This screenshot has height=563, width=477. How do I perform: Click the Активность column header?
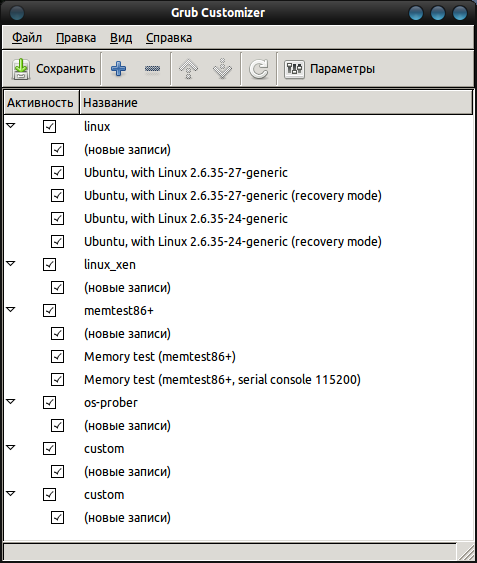coord(41,103)
